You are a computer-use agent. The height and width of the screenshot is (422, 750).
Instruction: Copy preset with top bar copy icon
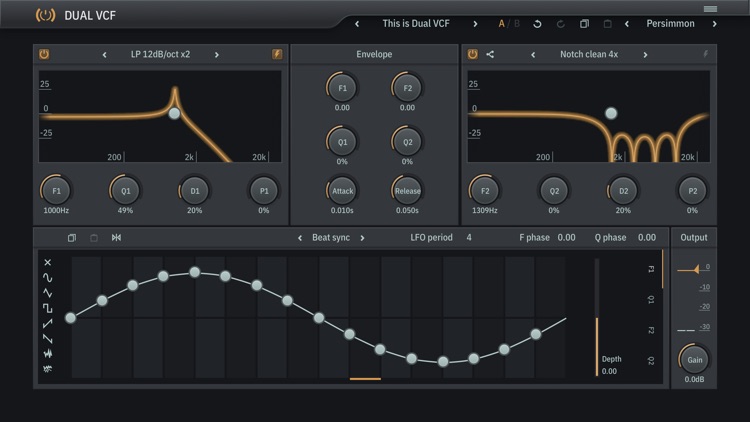point(584,24)
